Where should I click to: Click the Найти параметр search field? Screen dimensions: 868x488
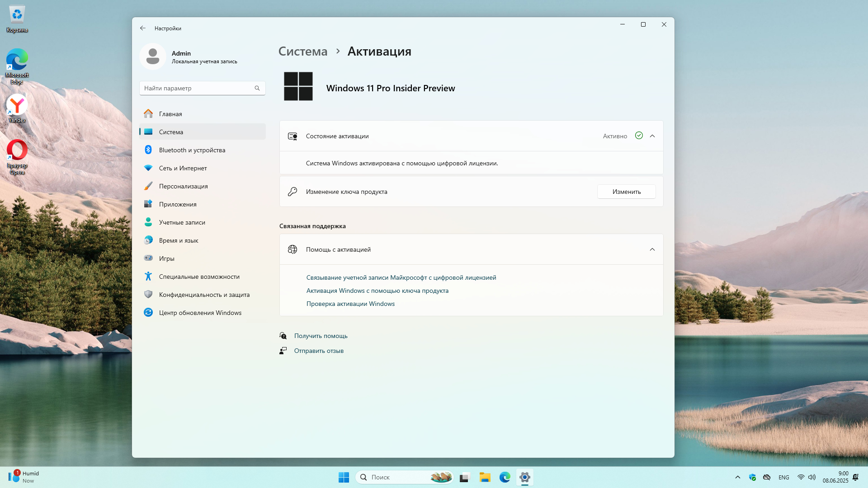197,88
